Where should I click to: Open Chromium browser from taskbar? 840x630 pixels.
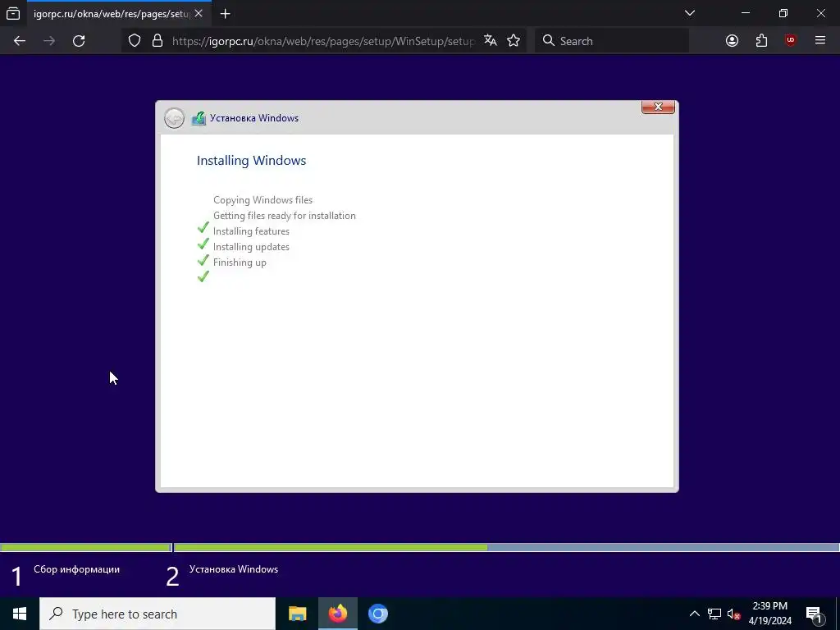pos(377,614)
